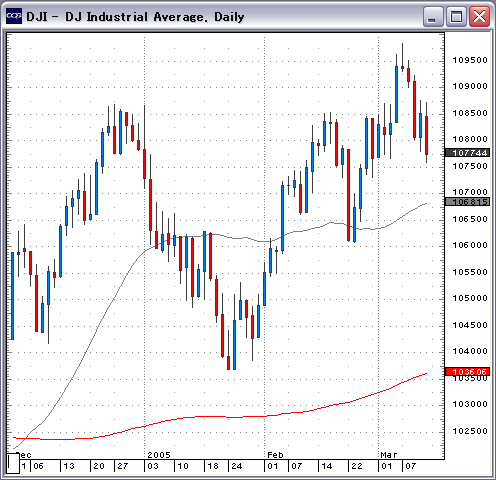Click the 108000 price axis label
Screen dimensions: 496x480
tap(470, 139)
